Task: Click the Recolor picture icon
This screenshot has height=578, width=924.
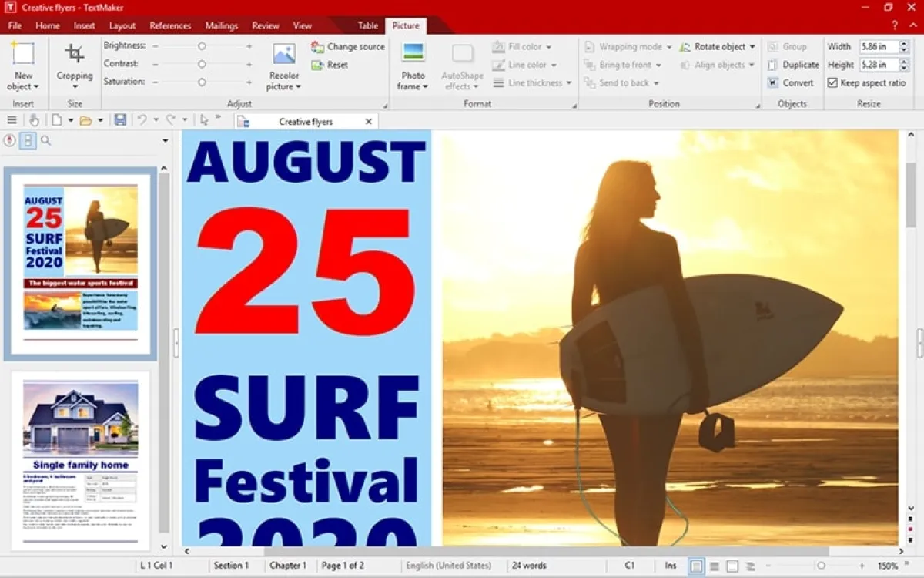Action: (284, 54)
